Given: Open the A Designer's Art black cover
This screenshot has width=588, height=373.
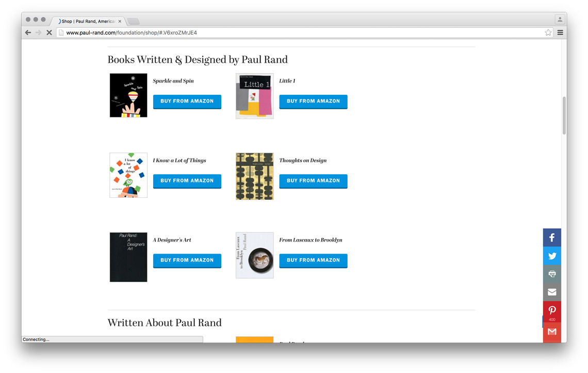Looking at the screenshot, I should pos(128,257).
